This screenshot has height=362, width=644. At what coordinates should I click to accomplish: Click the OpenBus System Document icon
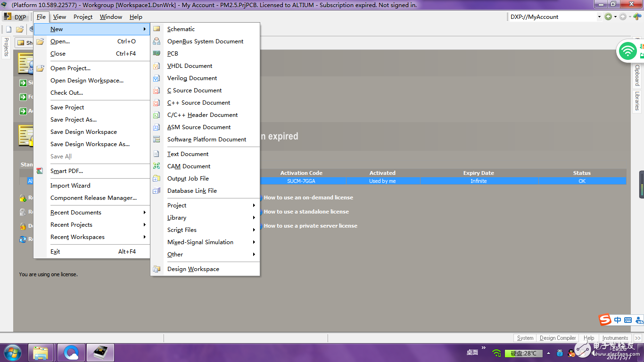point(157,41)
